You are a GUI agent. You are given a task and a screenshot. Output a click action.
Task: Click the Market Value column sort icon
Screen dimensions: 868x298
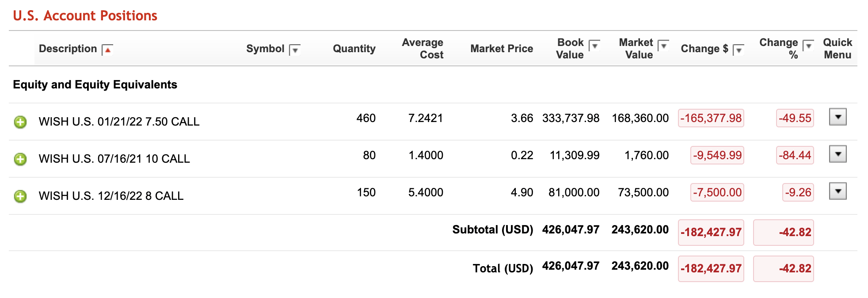[x=663, y=45]
